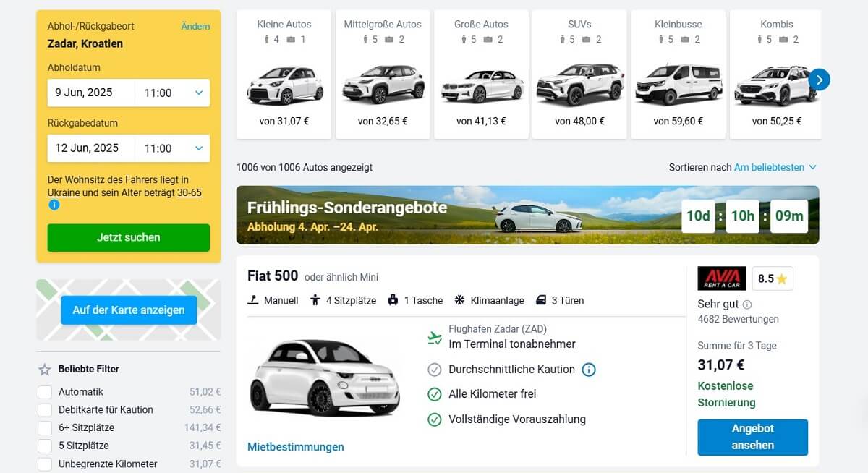868x473 pixels.
Task: Click the info icon under driver residence text
Action: [x=54, y=205]
